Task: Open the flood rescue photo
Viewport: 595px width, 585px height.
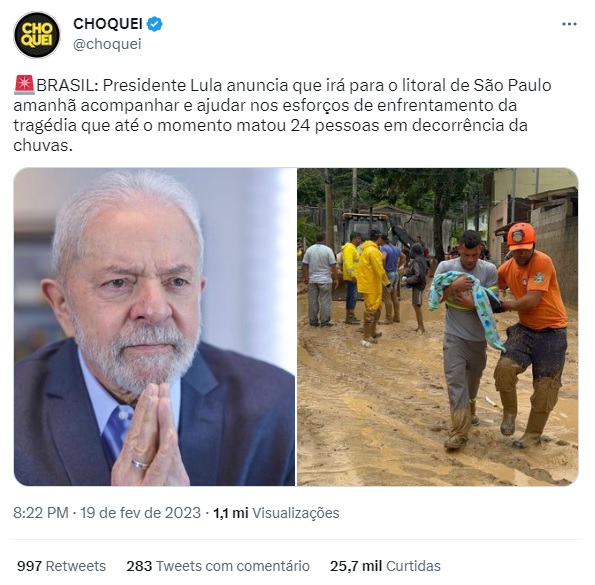Action: coord(438,327)
